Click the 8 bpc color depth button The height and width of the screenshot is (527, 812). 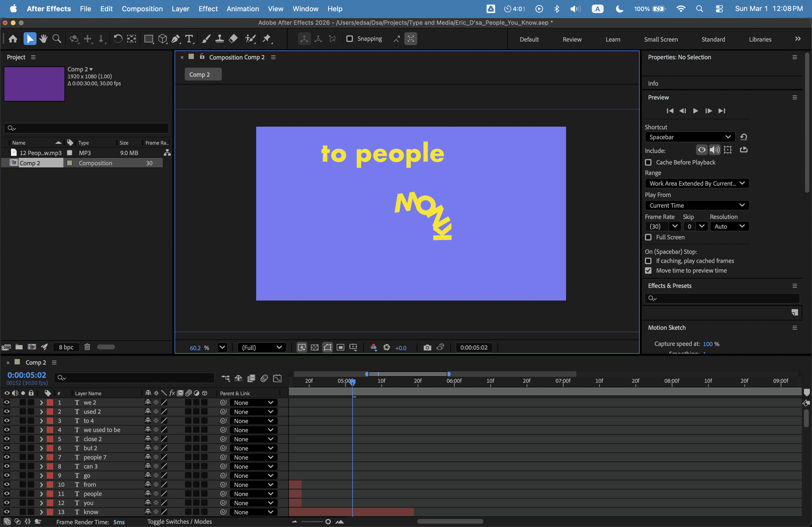(x=66, y=347)
